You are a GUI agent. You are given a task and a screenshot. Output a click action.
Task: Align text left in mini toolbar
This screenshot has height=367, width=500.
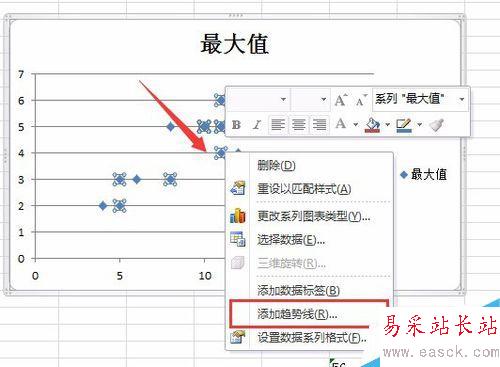pos(278,125)
